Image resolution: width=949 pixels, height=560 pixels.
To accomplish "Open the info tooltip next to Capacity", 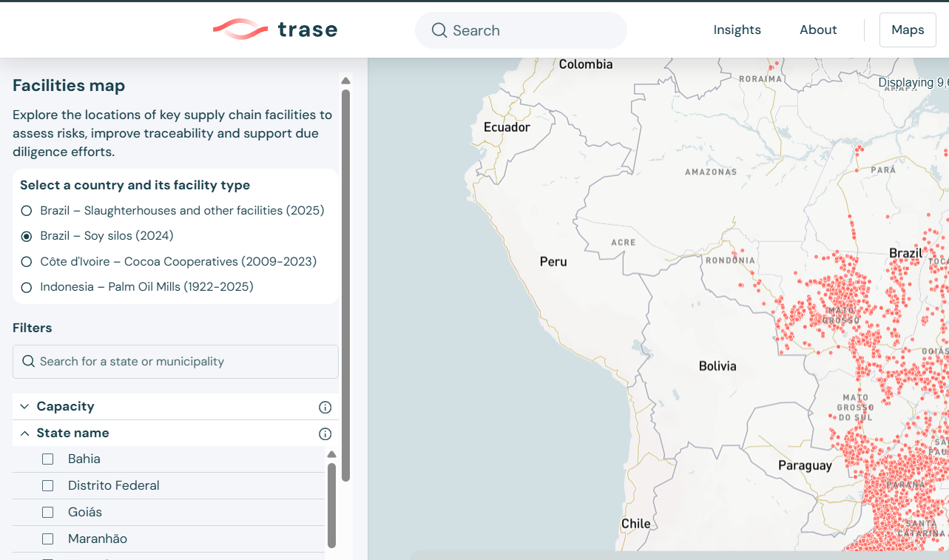I will click(325, 406).
